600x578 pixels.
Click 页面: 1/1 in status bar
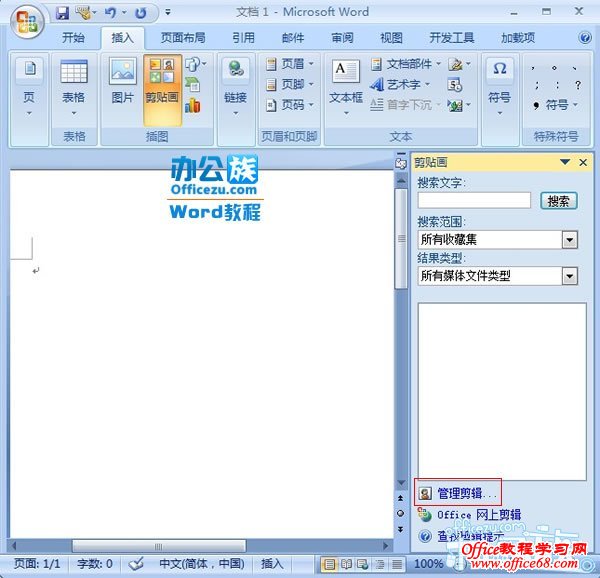37,563
